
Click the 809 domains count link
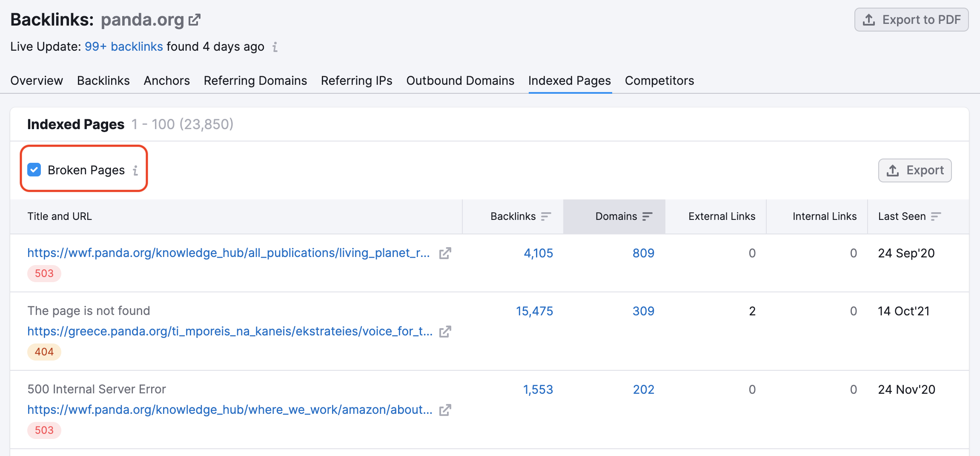[x=643, y=253]
